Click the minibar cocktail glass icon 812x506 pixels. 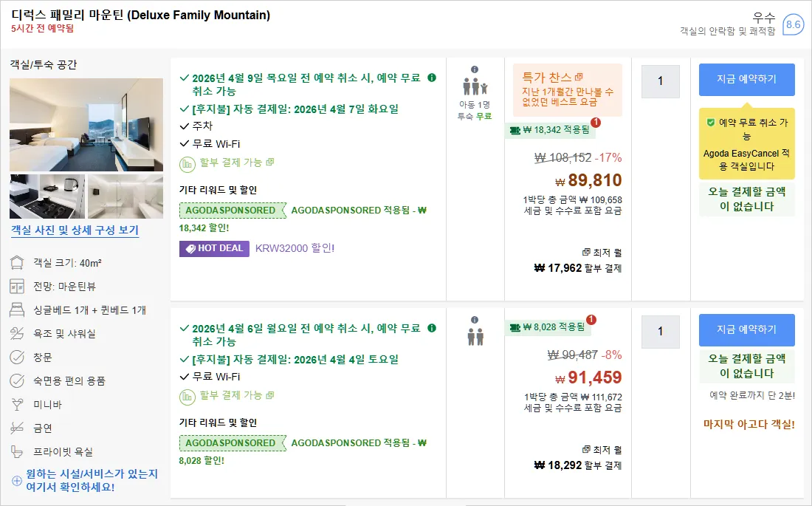(x=17, y=404)
